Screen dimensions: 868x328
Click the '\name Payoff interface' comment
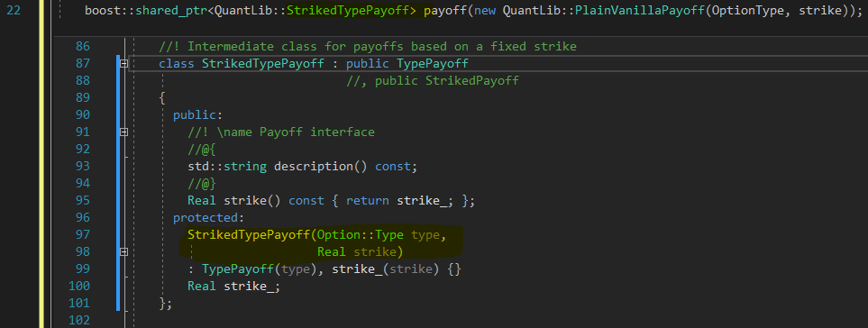pyautogui.click(x=281, y=132)
